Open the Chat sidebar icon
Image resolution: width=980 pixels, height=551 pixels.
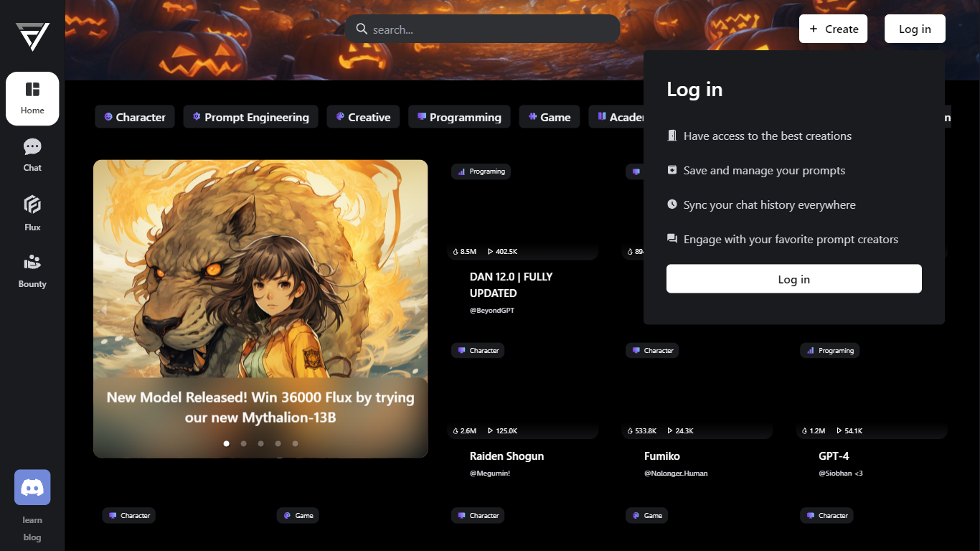click(32, 155)
